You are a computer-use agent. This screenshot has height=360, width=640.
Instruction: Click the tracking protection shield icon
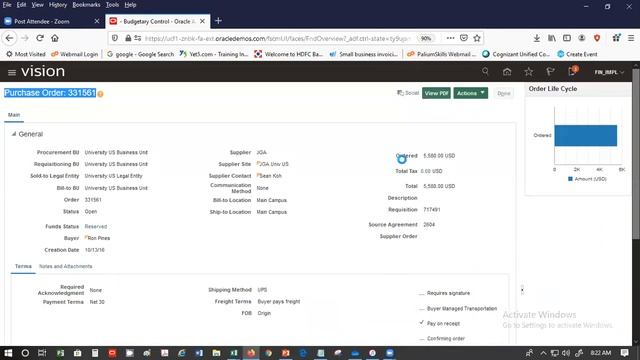(x=115, y=38)
